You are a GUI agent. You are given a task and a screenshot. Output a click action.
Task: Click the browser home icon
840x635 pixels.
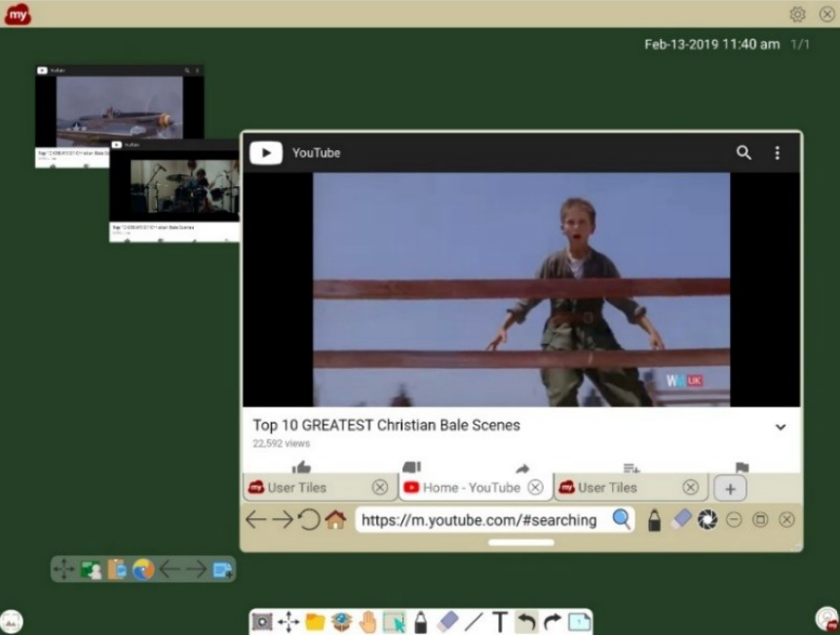(335, 520)
